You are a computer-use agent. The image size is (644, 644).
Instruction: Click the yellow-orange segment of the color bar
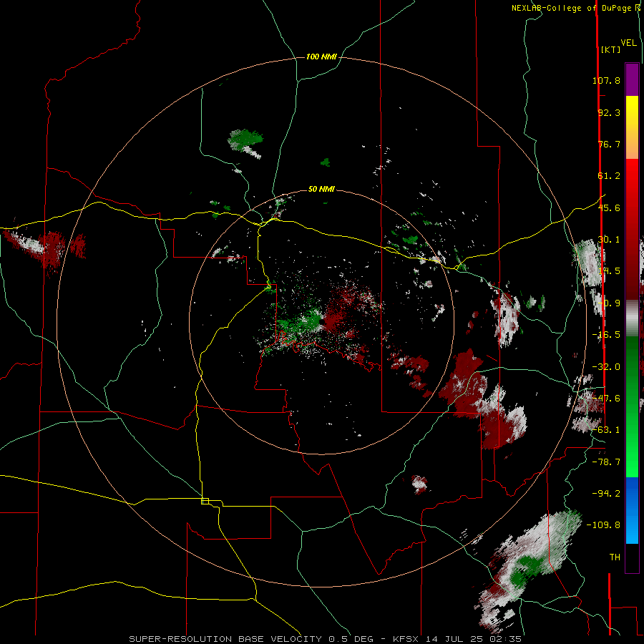[x=632, y=127]
